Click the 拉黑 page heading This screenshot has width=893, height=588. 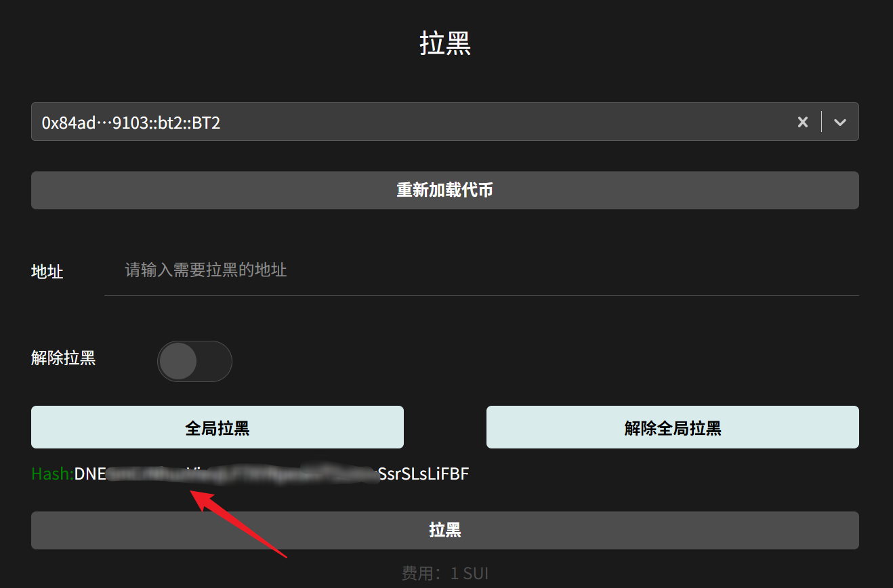click(445, 43)
